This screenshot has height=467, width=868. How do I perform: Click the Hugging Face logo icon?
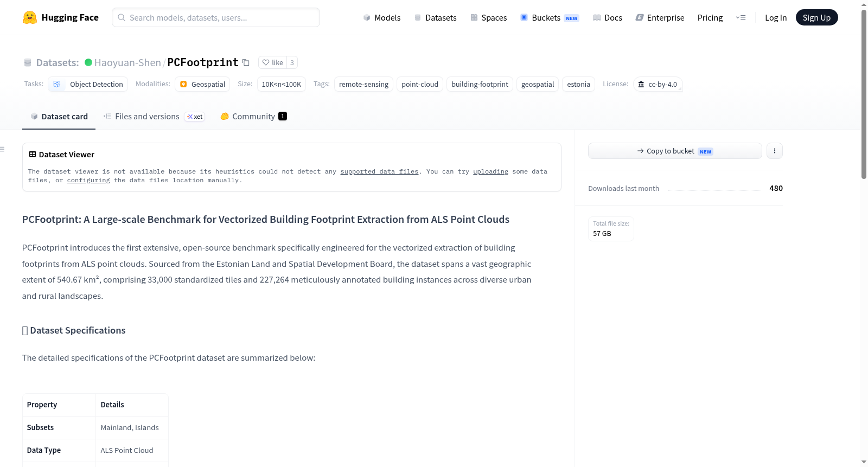coord(30,17)
